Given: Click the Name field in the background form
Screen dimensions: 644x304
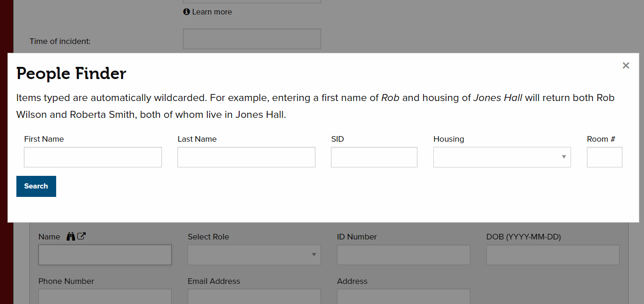Looking at the screenshot, I should pyautogui.click(x=105, y=255).
